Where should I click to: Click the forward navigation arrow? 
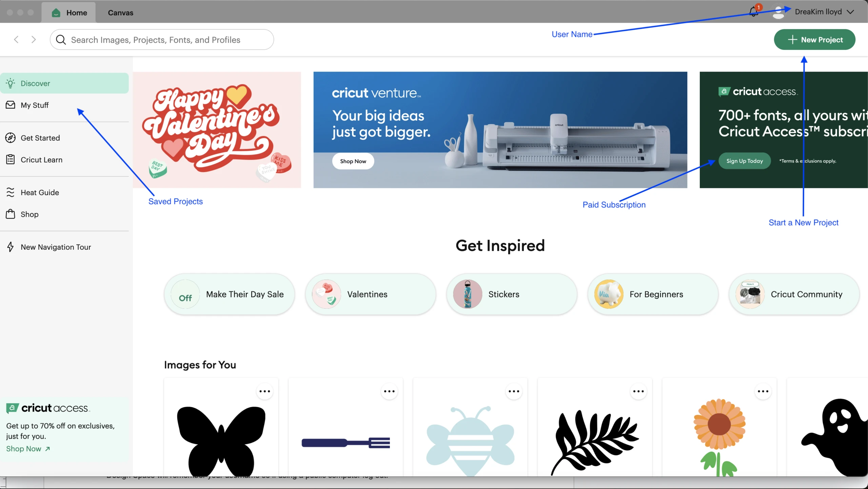pyautogui.click(x=34, y=40)
